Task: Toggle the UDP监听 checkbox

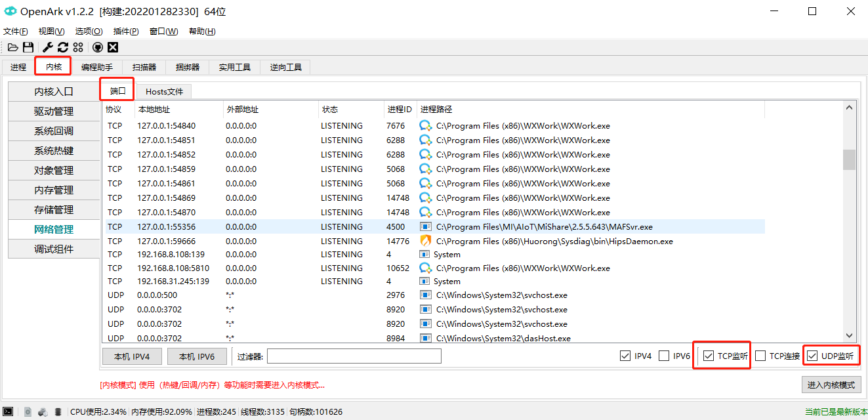Action: [x=812, y=356]
